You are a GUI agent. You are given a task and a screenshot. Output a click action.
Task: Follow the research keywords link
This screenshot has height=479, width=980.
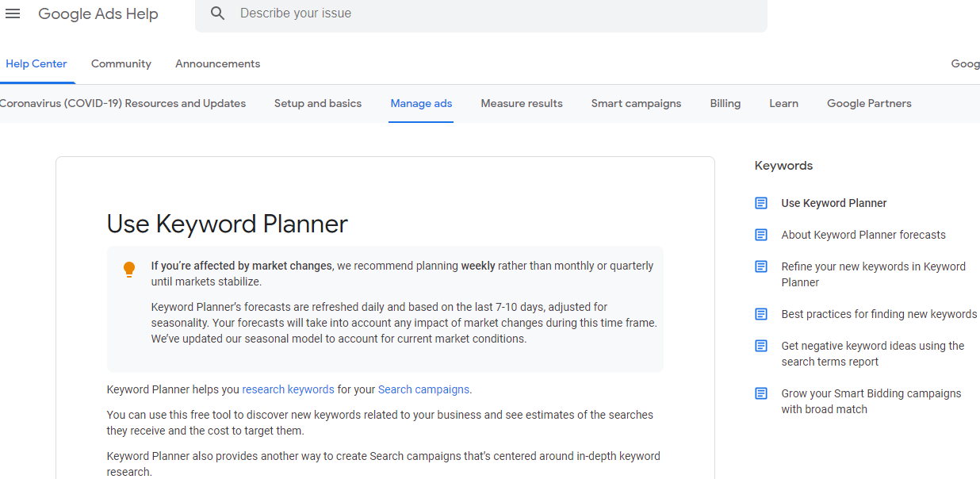(x=288, y=389)
